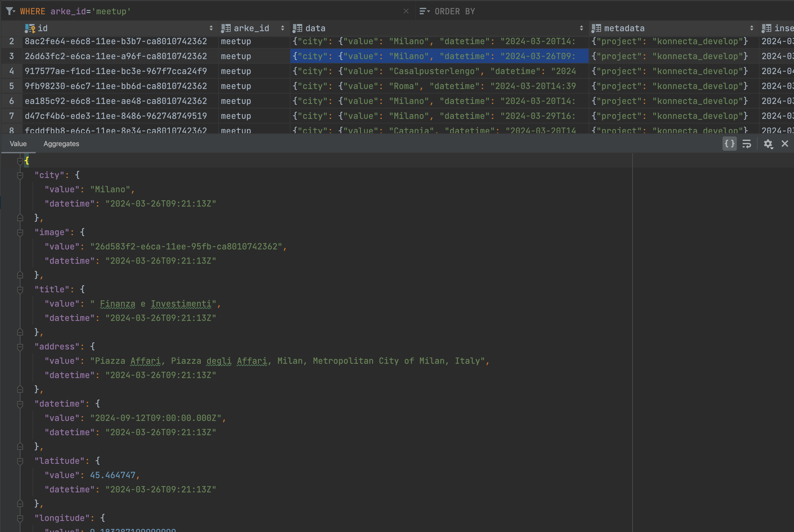The width and height of the screenshot is (794, 532).
Task: Collapse the "latitude" JSON node
Action: 20,462
